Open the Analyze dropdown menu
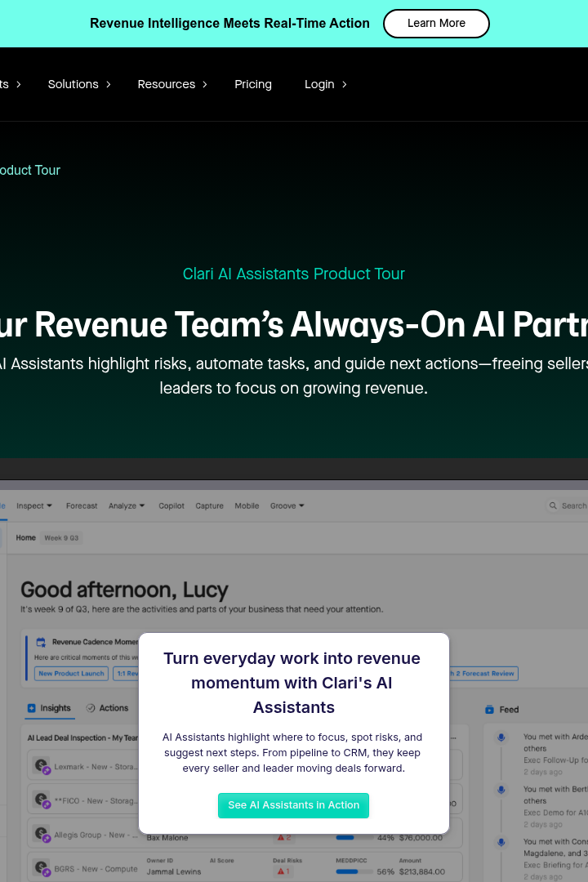This screenshot has width=588, height=882. point(127,506)
